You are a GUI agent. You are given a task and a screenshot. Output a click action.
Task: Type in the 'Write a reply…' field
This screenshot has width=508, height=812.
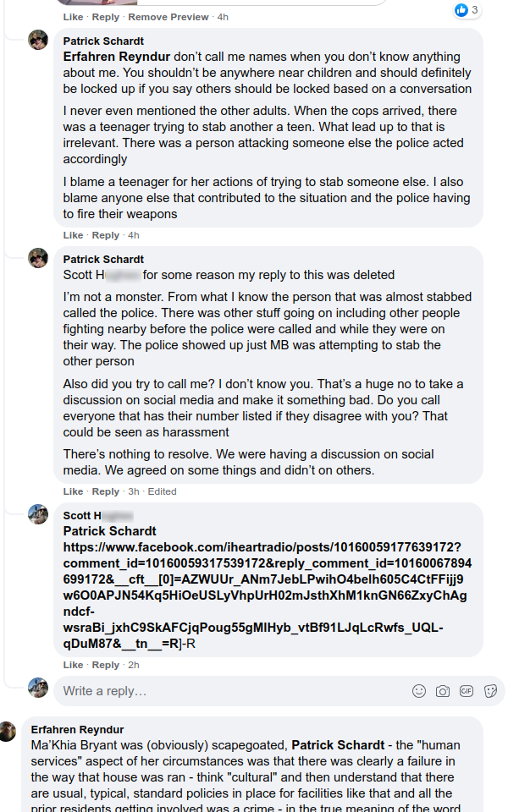[229, 691]
